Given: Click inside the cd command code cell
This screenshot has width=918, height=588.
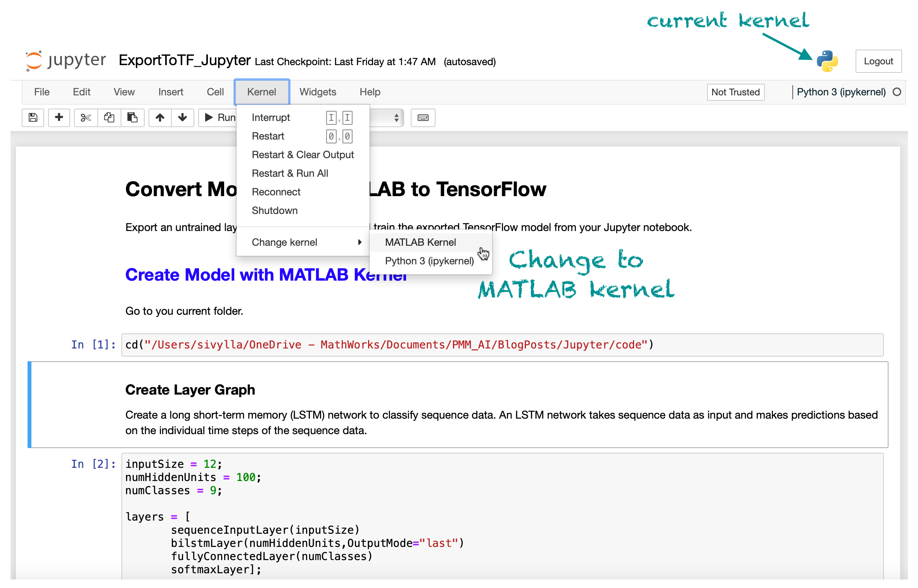Looking at the screenshot, I should point(502,345).
